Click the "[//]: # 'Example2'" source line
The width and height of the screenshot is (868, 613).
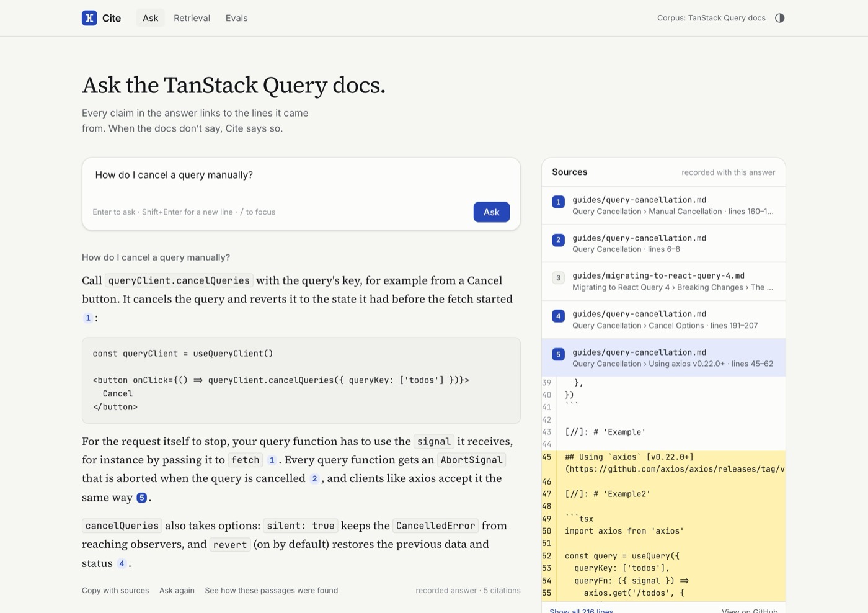coord(608,494)
